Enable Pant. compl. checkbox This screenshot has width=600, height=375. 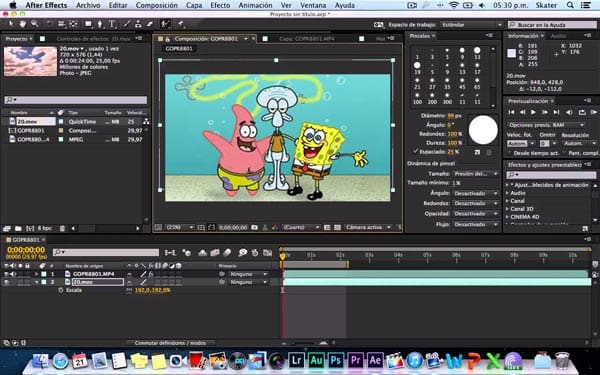pos(565,153)
